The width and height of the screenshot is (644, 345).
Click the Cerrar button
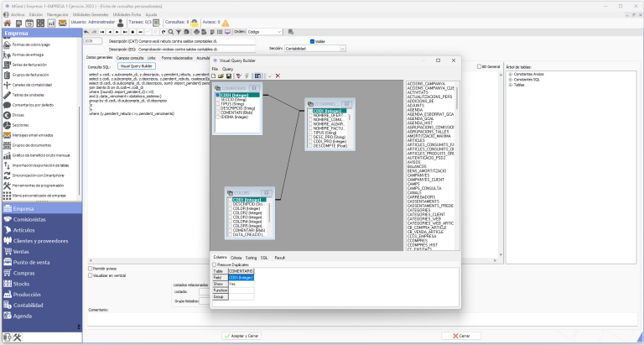click(x=461, y=336)
